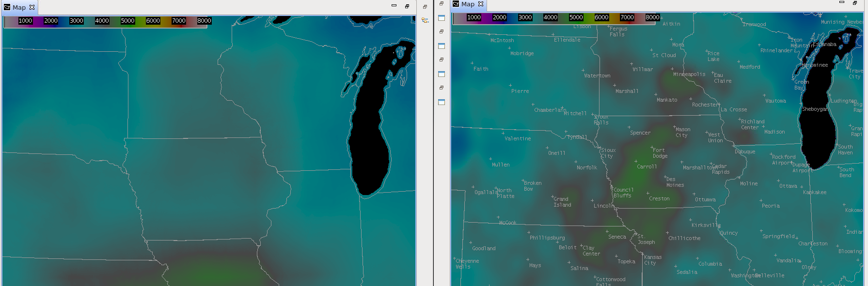
Task: Click the Quincy city label
Action: click(729, 233)
